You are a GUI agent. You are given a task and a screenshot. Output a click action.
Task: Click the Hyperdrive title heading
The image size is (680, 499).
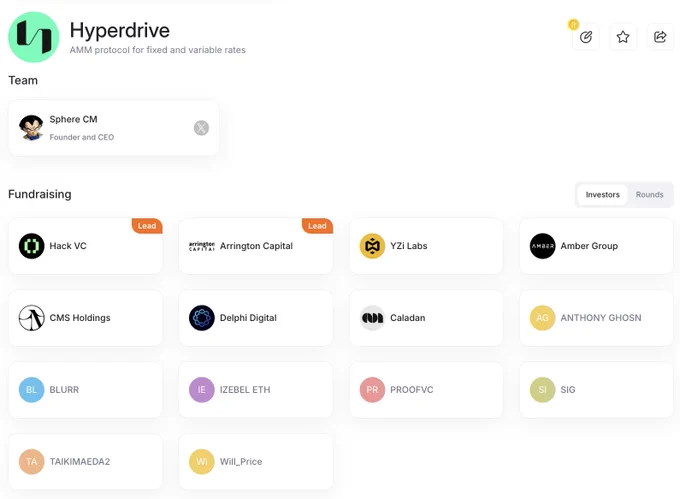(120, 30)
